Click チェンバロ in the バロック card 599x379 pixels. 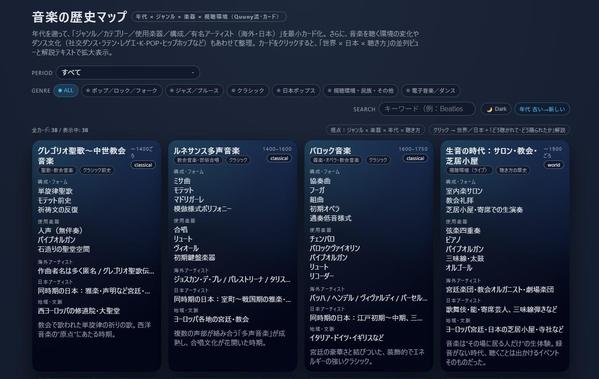coord(322,239)
